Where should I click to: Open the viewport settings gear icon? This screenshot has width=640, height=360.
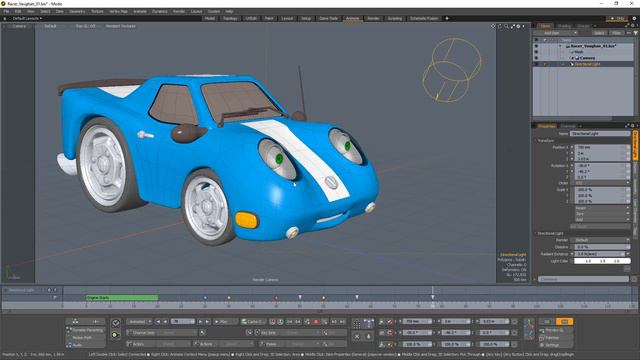point(519,26)
